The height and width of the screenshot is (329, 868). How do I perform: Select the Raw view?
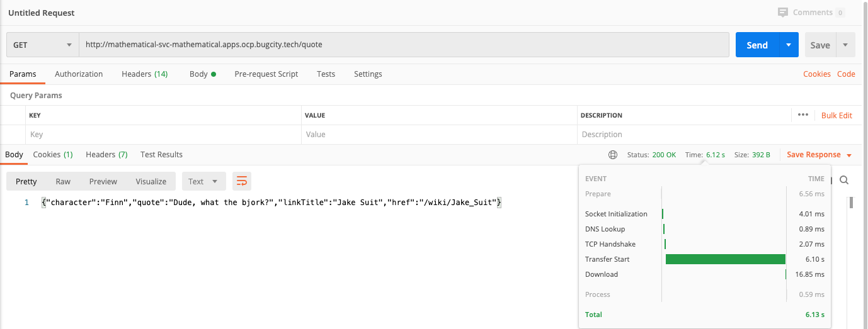(63, 181)
